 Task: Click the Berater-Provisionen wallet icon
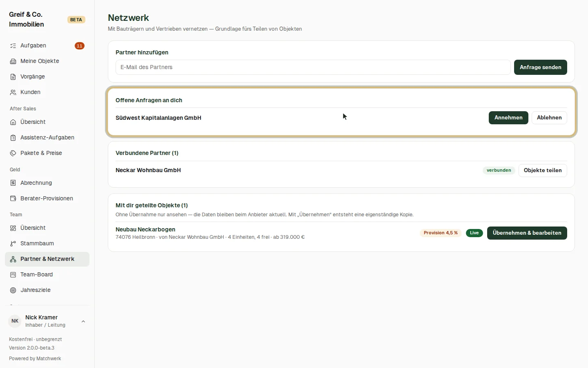click(13, 199)
